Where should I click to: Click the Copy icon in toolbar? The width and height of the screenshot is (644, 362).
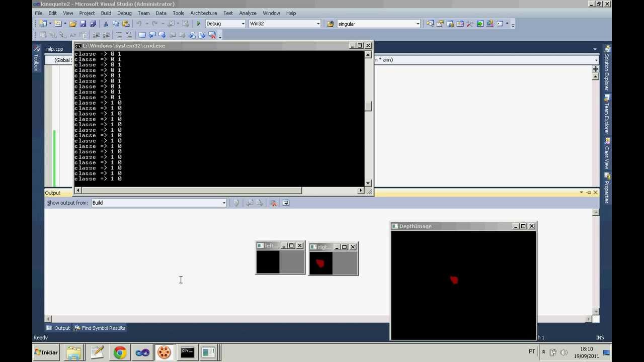tap(116, 24)
